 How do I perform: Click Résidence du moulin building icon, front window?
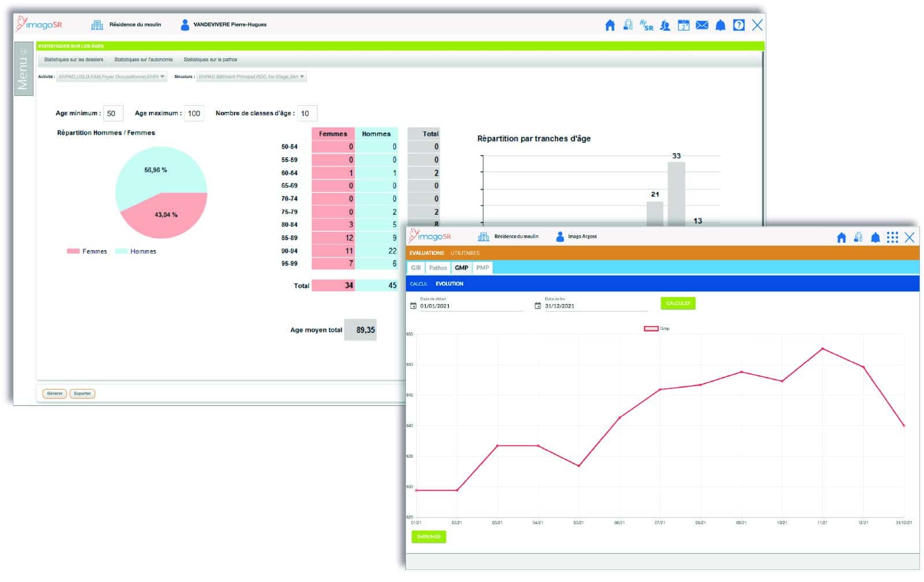point(483,236)
